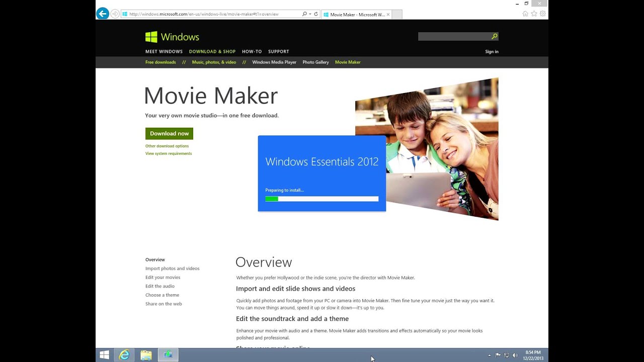Click the Sign in link
Screen dimensions: 644x362
tap(492, 51)
